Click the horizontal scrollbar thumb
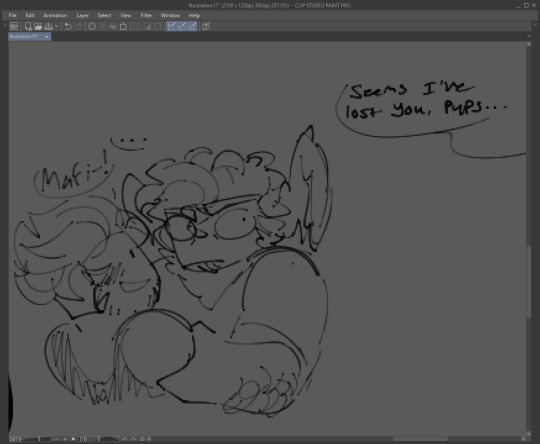This screenshot has height=444, width=540. click(x=420, y=439)
